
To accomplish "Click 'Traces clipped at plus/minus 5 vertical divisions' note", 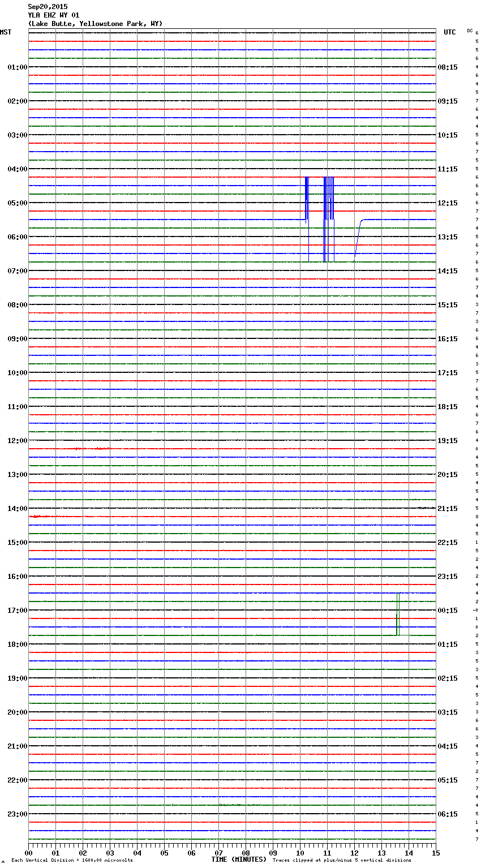I will click(x=342, y=861).
